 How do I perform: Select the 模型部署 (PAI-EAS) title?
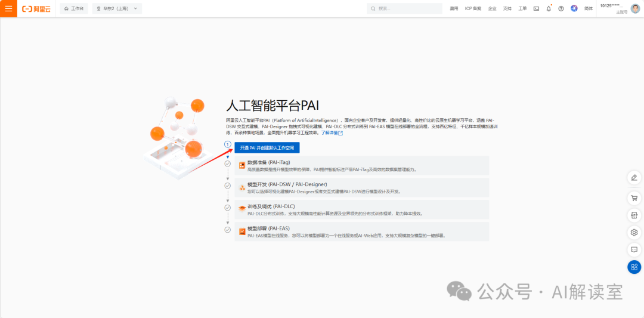[268, 229]
